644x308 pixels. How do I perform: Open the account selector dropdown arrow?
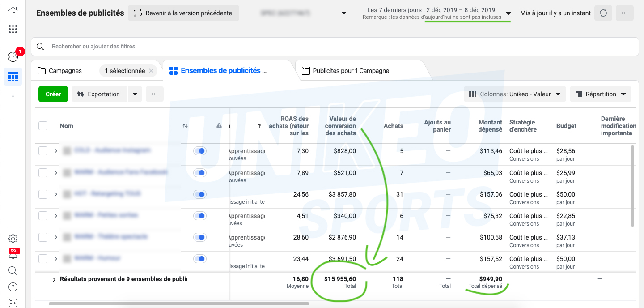point(344,13)
